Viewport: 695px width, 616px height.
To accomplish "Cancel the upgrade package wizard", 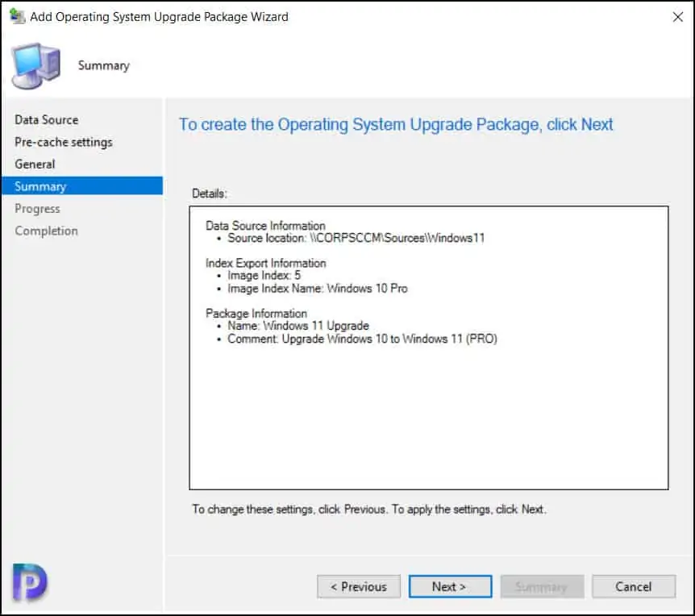I will click(x=634, y=586).
